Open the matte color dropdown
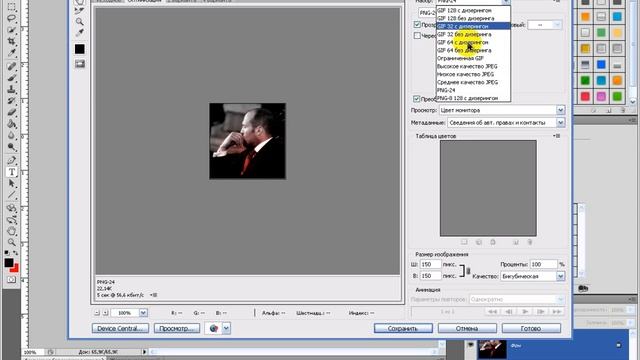The image size is (640, 360). tap(557, 25)
